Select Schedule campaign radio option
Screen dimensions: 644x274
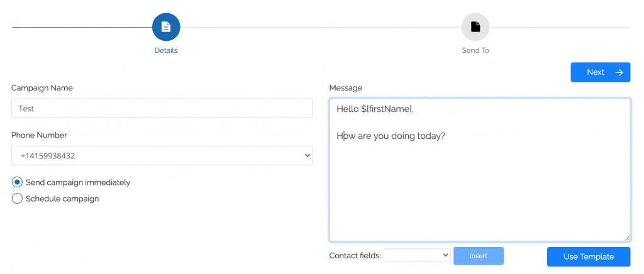[18, 199]
